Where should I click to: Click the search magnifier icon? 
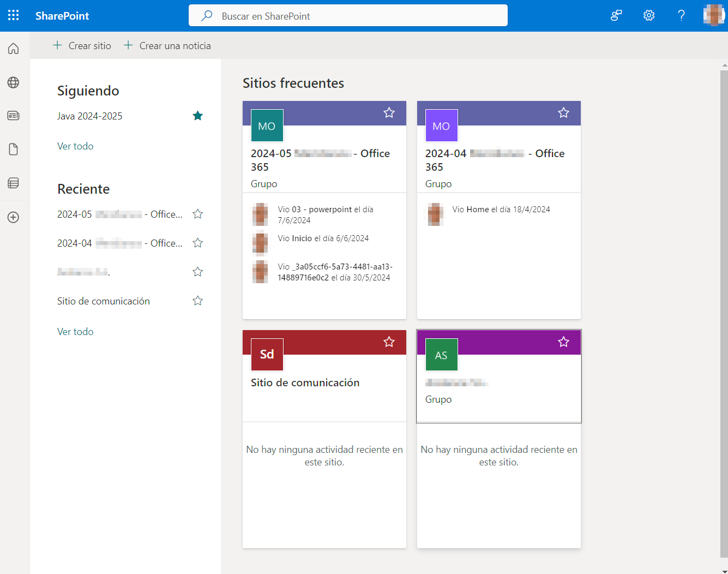click(207, 16)
